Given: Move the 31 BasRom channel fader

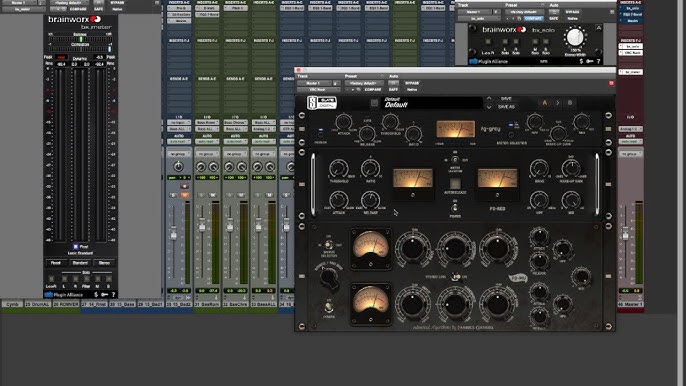Looking at the screenshot, I should click(202, 226).
